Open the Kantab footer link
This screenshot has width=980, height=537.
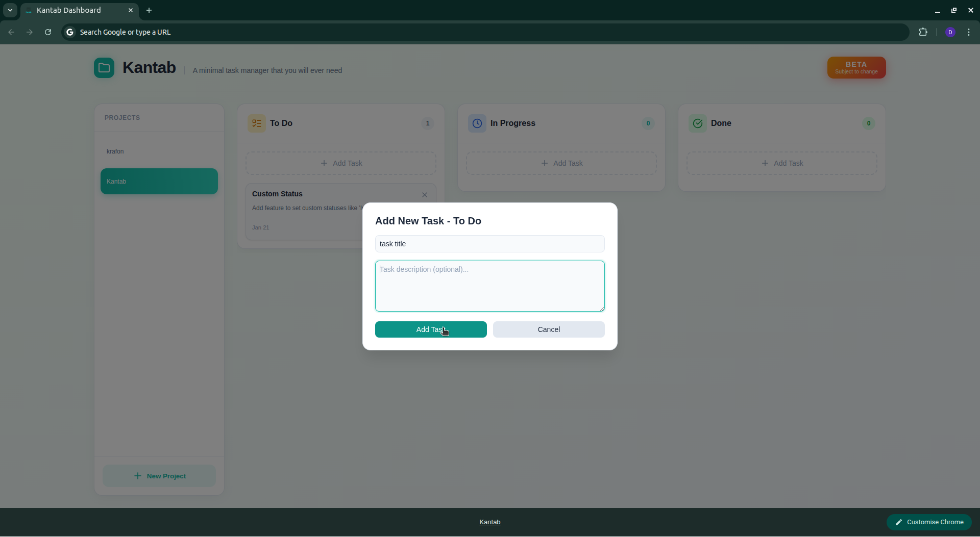click(489, 522)
